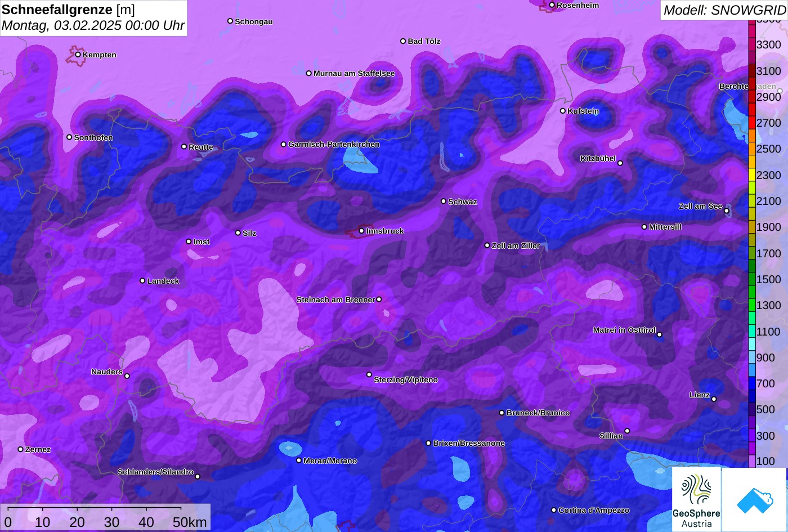Click the Schwaz location marker
Viewport: 788px width, 532px height.
click(x=444, y=201)
